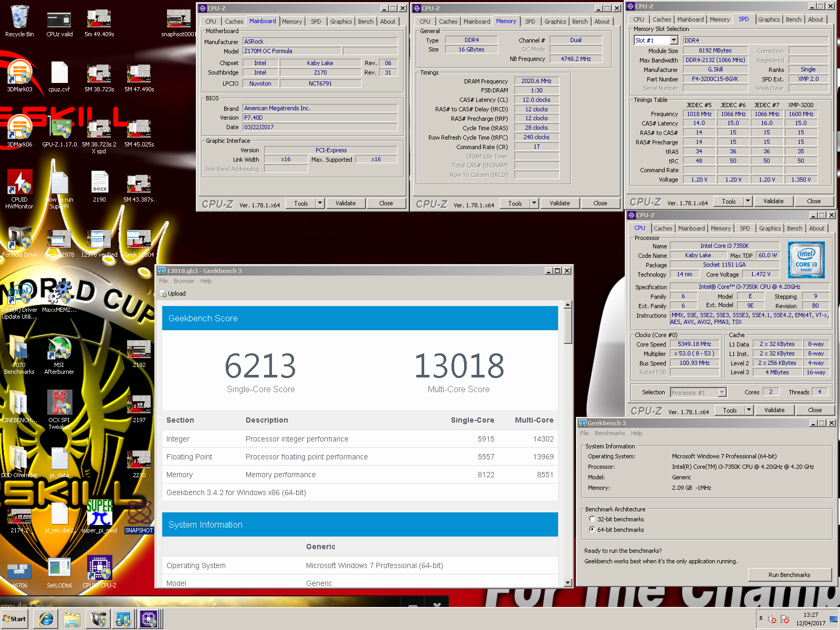Open the Formula Drive desktop shortcut
840x630 pixels.
tap(19, 242)
